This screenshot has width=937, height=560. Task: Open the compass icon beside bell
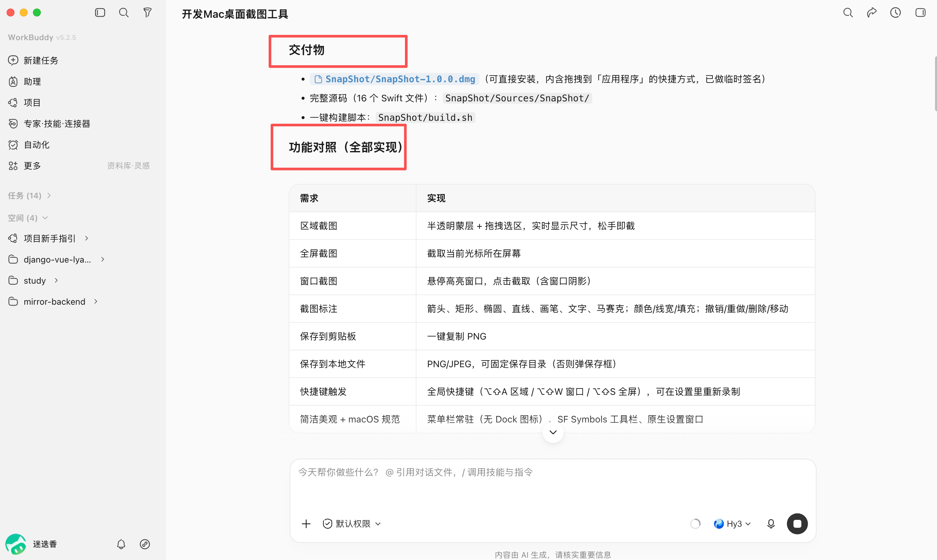click(x=145, y=544)
